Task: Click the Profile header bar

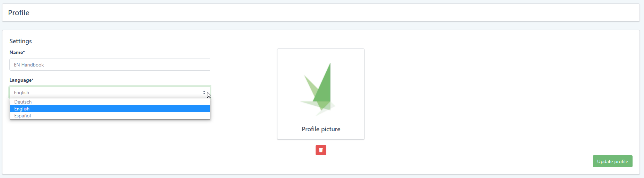Action: point(321,12)
